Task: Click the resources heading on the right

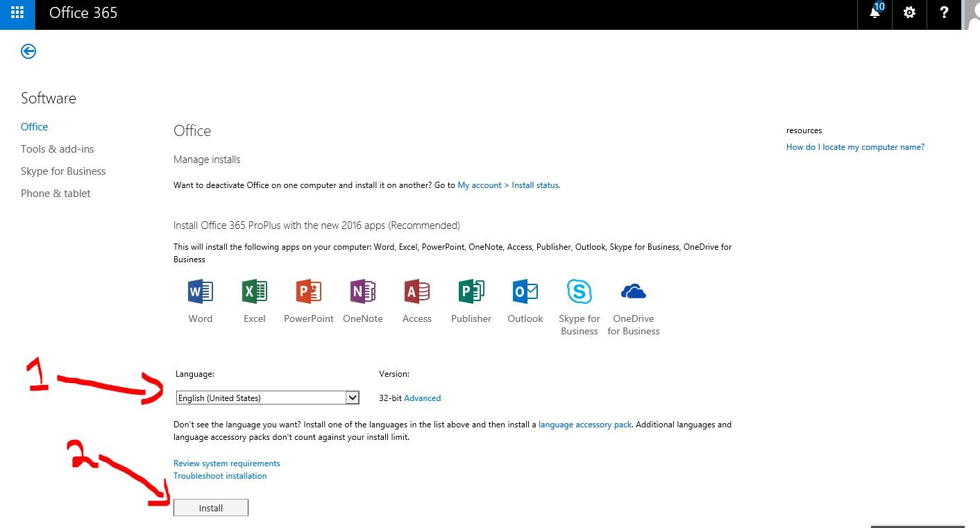Action: 804,130
